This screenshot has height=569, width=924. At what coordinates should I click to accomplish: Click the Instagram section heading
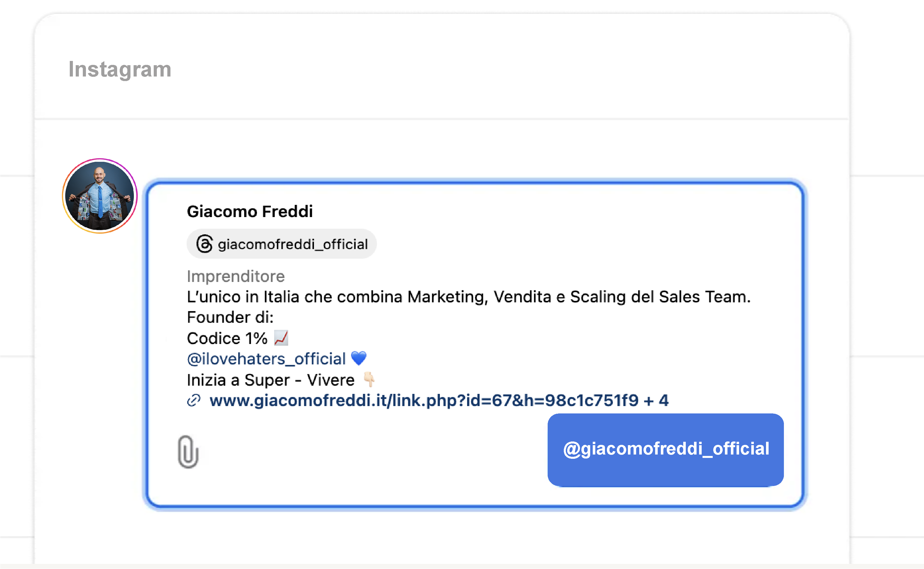coord(120,69)
